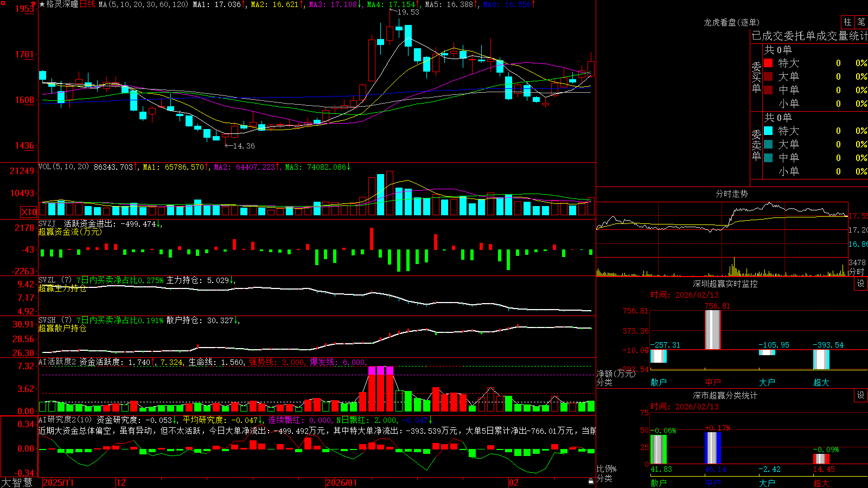Click the 大户 -2.42 value in 分类统计
Viewport: 868px width, 488px height.
click(769, 469)
